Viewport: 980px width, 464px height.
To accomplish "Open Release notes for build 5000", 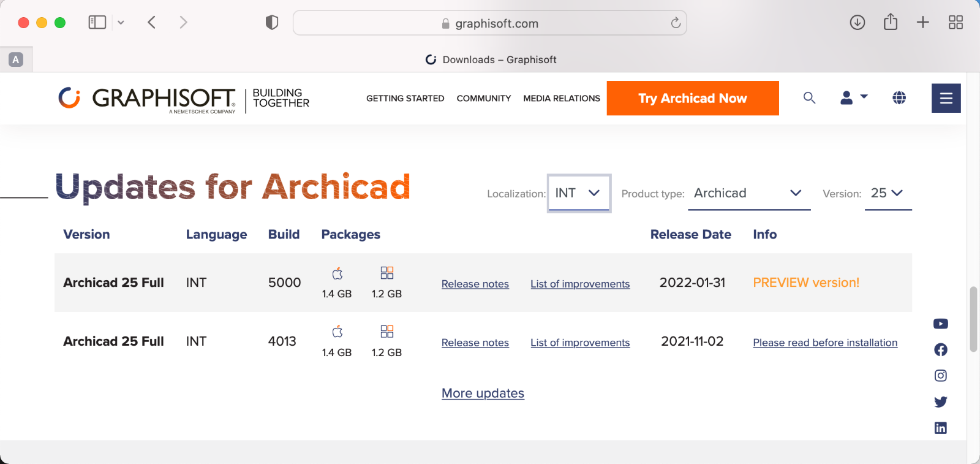I will 475,284.
